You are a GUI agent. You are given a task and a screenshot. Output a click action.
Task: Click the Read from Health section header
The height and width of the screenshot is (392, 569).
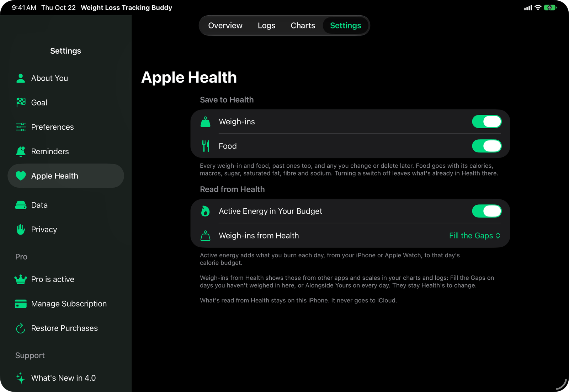232,189
